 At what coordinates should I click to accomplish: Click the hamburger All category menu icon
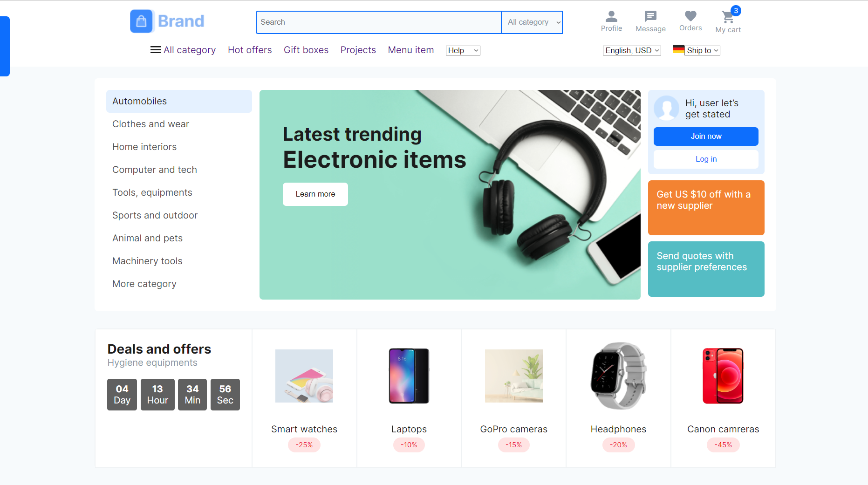pyautogui.click(x=156, y=50)
